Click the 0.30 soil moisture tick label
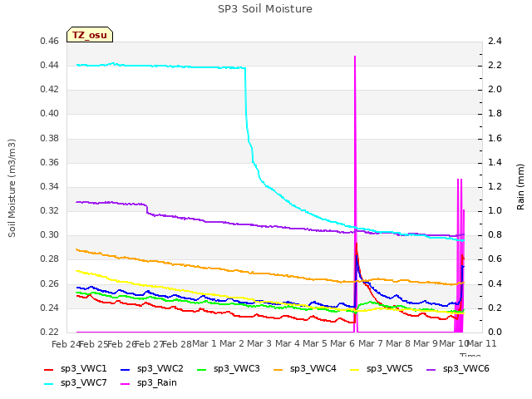The height and width of the screenshot is (399, 532). point(50,234)
